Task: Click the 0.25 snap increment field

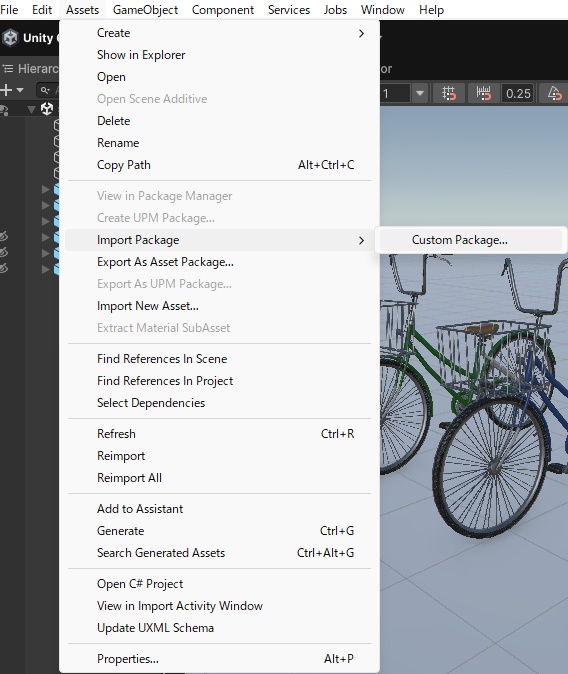Action: click(x=518, y=93)
